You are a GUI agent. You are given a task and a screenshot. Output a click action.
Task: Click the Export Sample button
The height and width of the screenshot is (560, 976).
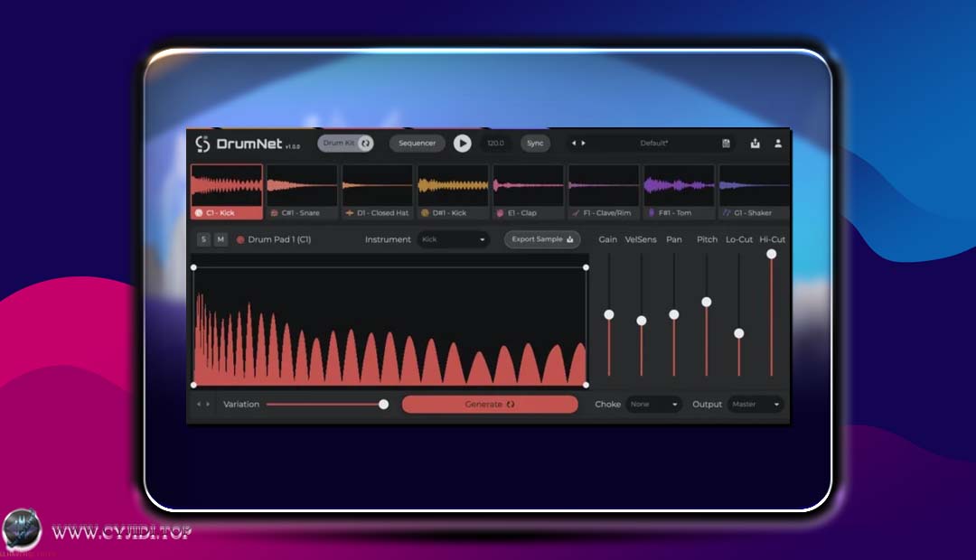(542, 239)
